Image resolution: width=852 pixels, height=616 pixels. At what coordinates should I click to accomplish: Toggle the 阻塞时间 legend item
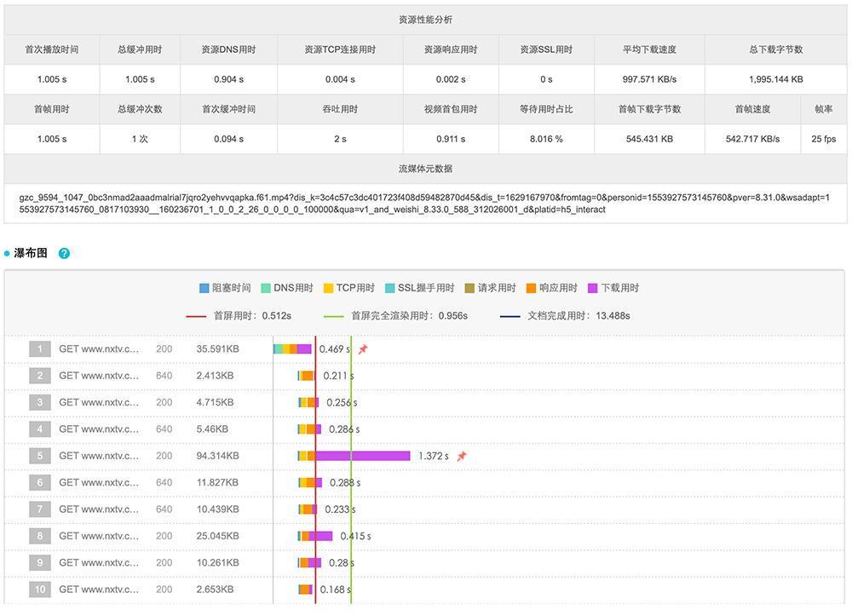point(225,288)
